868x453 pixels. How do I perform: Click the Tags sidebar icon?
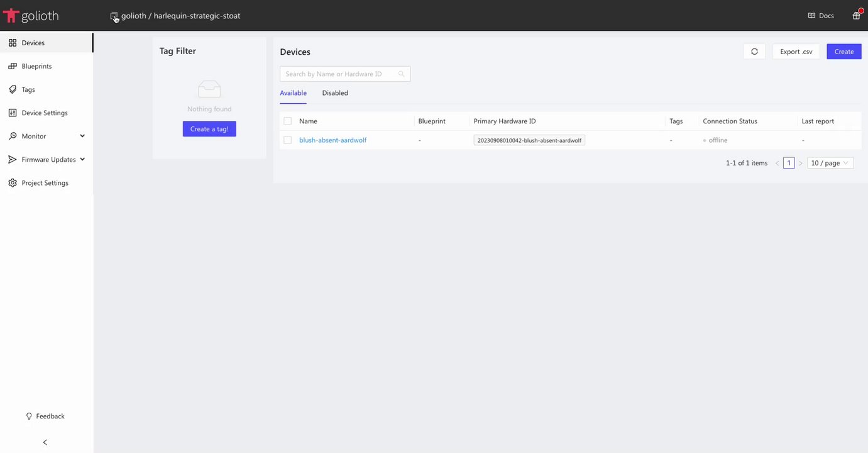pyautogui.click(x=13, y=89)
